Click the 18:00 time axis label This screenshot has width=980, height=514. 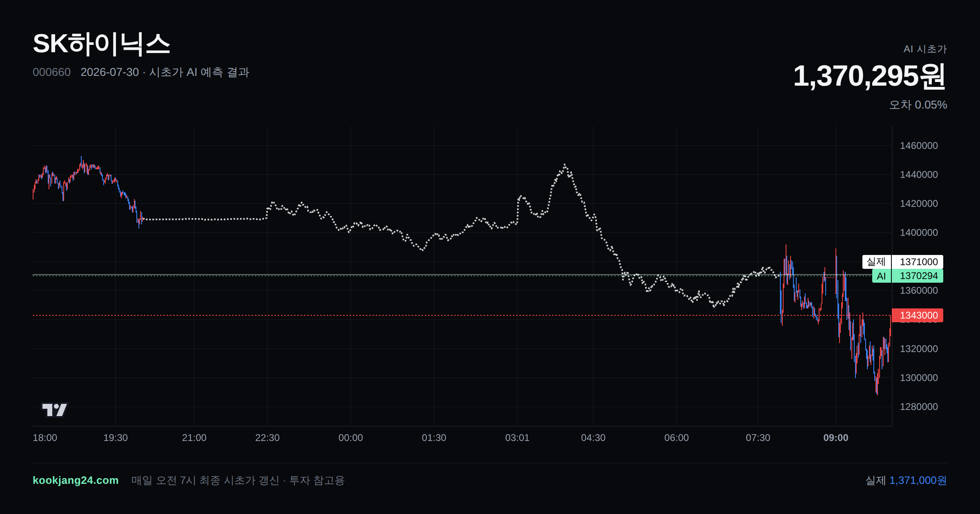coord(45,438)
